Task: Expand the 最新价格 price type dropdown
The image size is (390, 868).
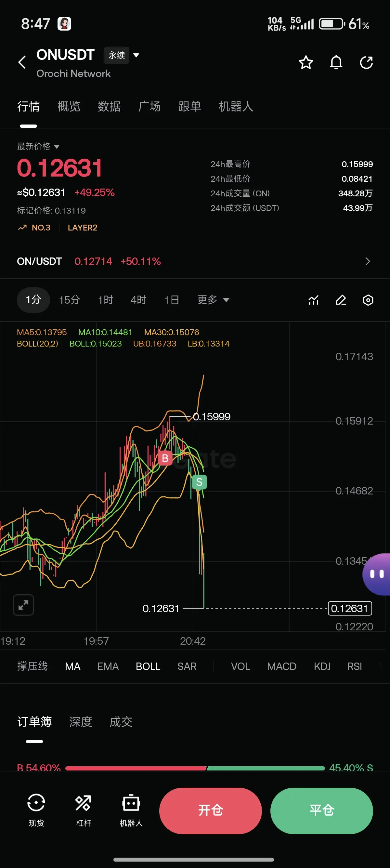Action: click(38, 146)
